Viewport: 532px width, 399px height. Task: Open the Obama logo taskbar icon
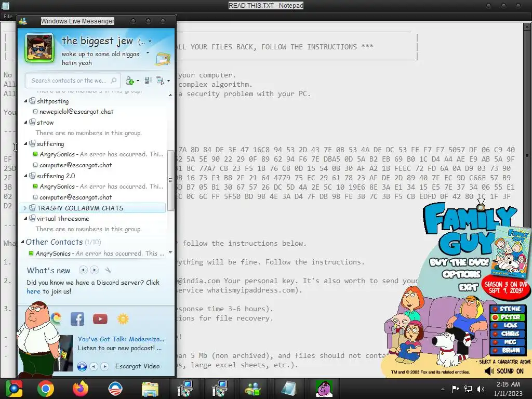tap(115, 389)
